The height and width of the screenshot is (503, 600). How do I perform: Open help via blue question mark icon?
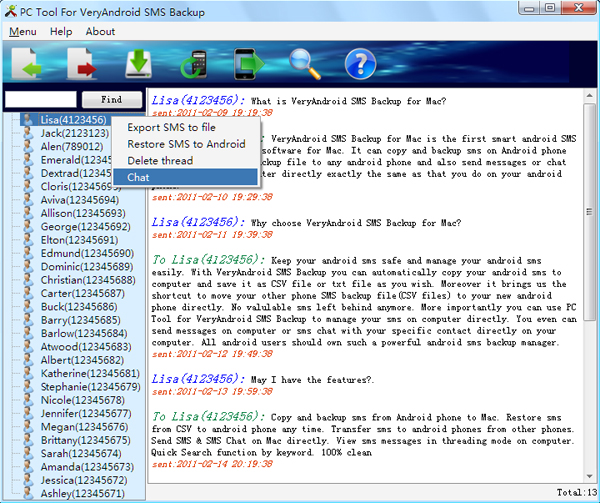click(x=360, y=64)
